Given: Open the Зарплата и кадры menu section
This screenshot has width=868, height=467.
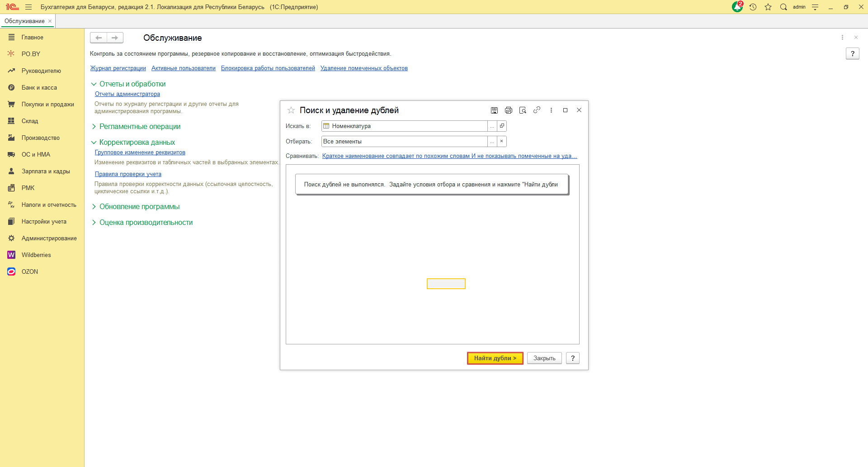Looking at the screenshot, I should click(46, 172).
